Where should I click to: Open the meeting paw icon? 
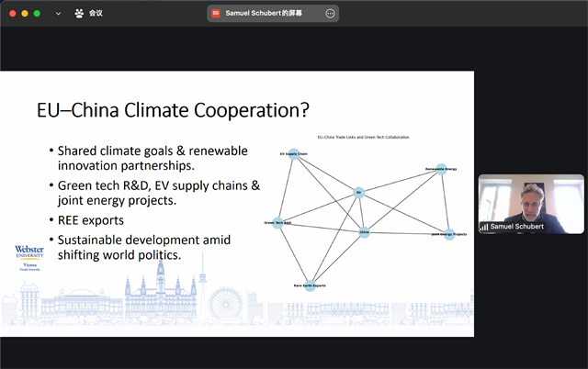click(x=79, y=14)
